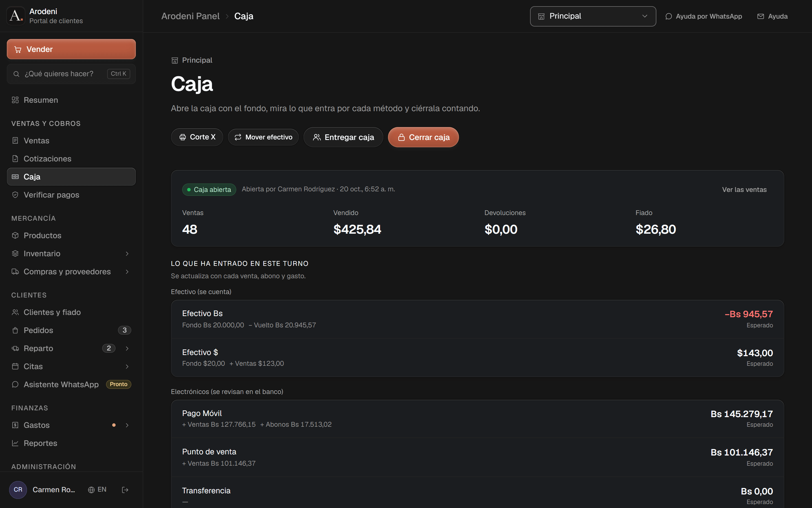Screen dimensions: 812x508
Task: Click the Compras y proveedores truck icon
Action: point(15,271)
